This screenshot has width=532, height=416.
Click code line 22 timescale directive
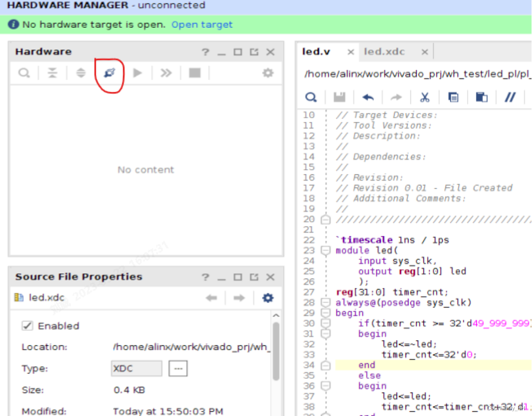tap(392, 240)
